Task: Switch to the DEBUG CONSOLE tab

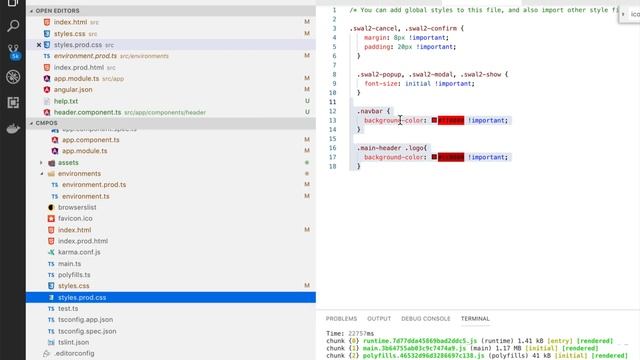Action: click(x=425, y=318)
